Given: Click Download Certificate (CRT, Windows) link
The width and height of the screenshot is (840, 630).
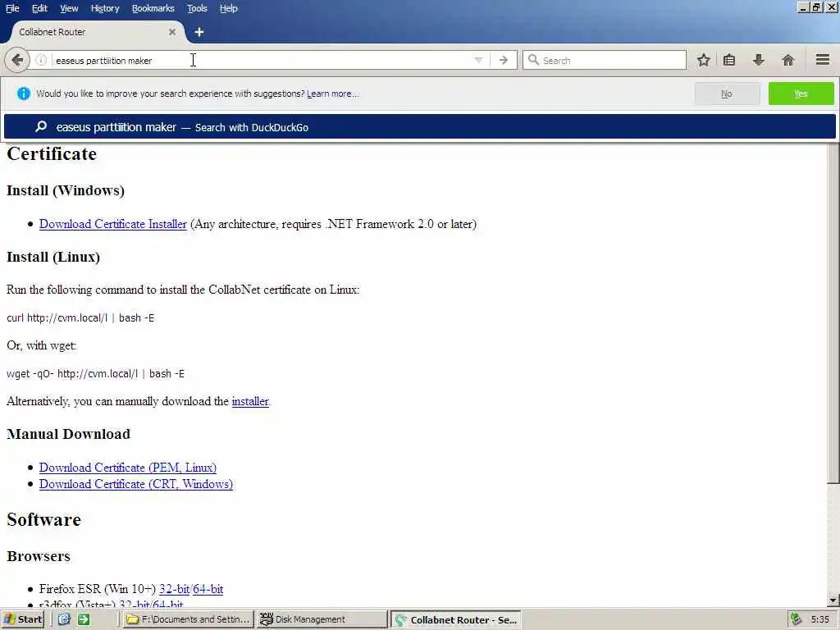Looking at the screenshot, I should click(136, 484).
